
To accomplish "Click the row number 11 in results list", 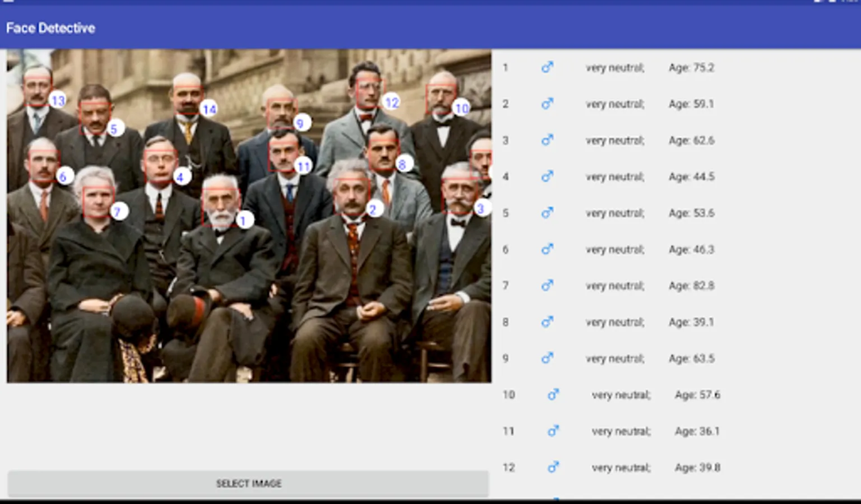I will [508, 431].
